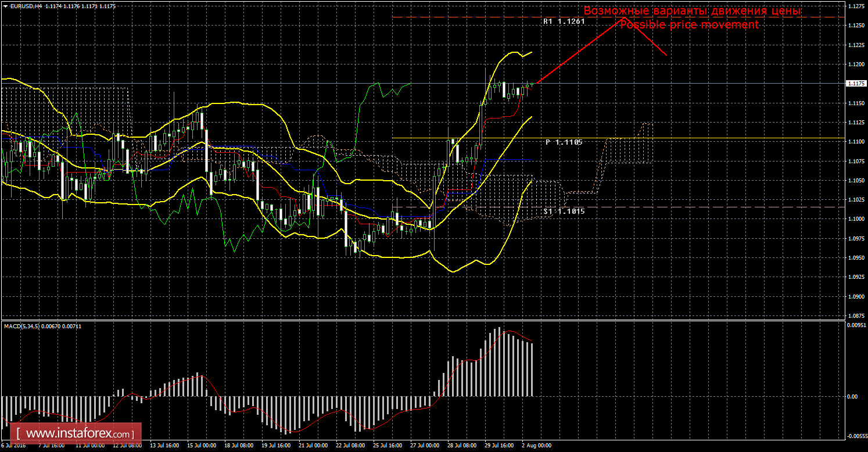This screenshot has height=452, width=868.
Task: Click the current price marker 1.1175
Action: (x=856, y=84)
